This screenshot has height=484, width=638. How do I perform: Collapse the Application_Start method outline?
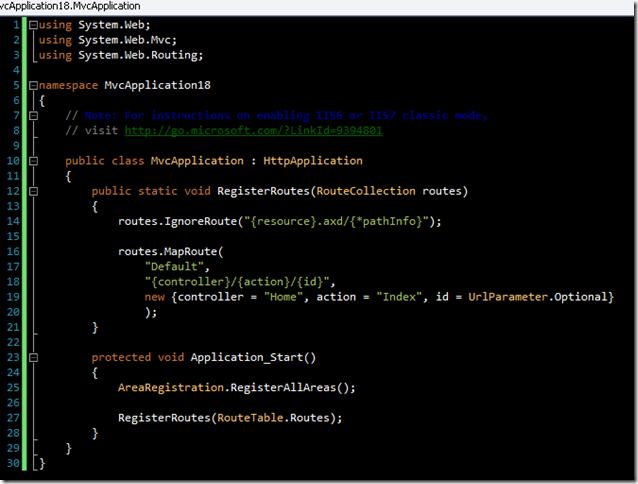click(x=33, y=358)
